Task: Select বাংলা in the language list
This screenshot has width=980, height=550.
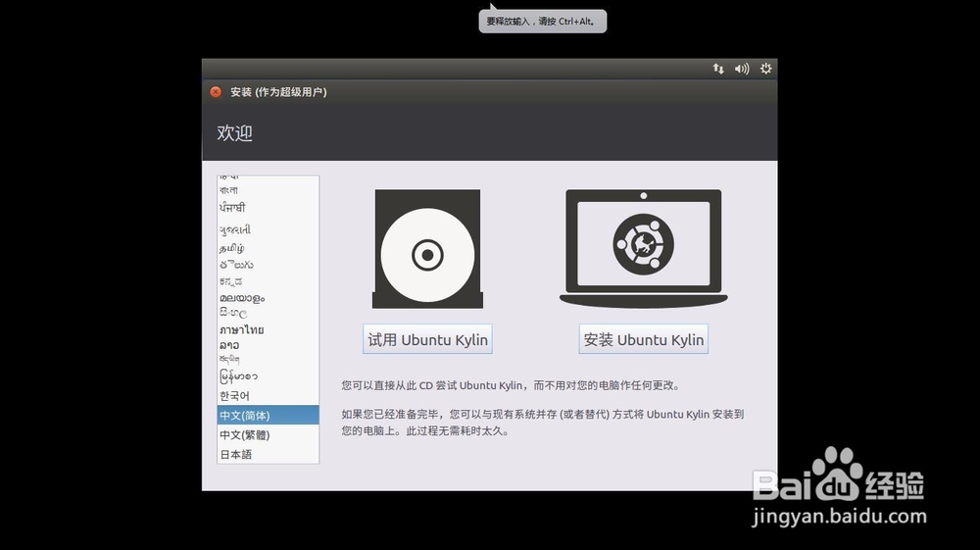Action: pyautogui.click(x=269, y=190)
